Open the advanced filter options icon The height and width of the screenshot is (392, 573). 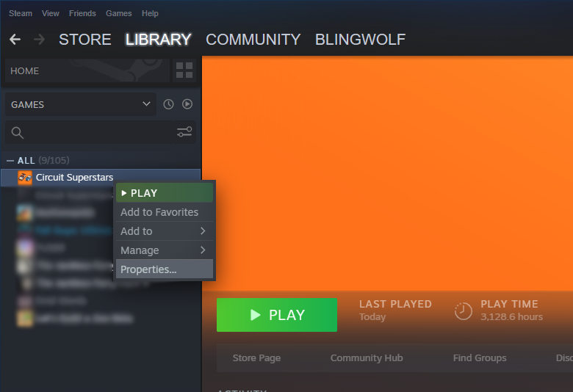(184, 132)
